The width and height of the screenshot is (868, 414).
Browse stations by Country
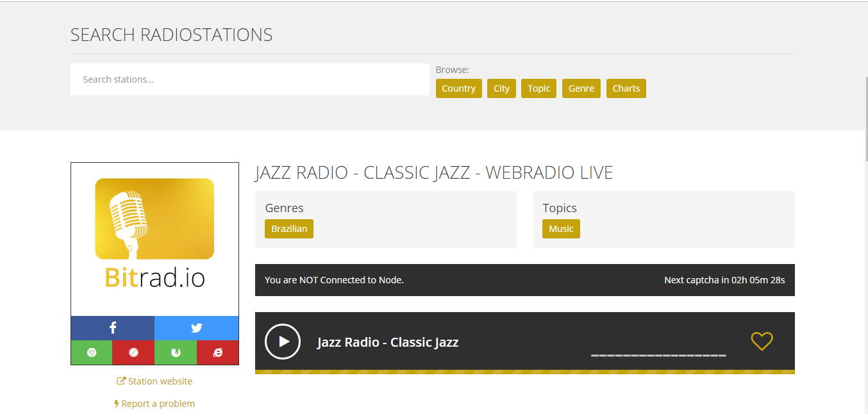(459, 88)
